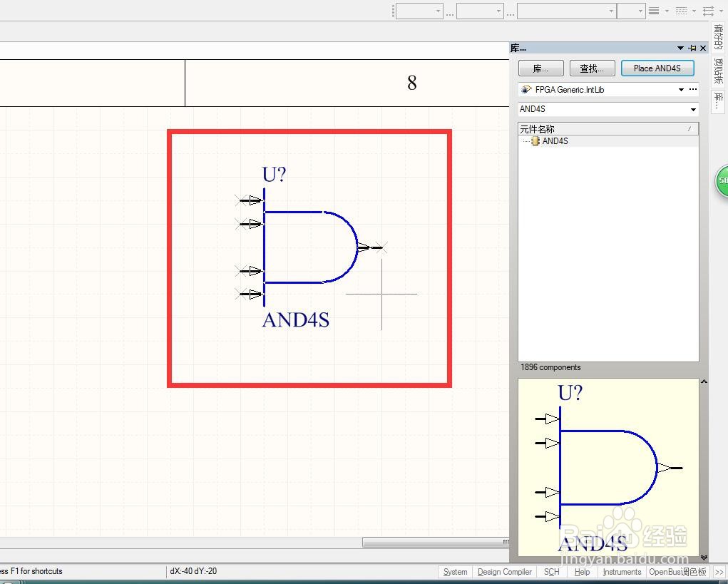Click the AND4S preview thumbnail in the library panel

[608, 466]
